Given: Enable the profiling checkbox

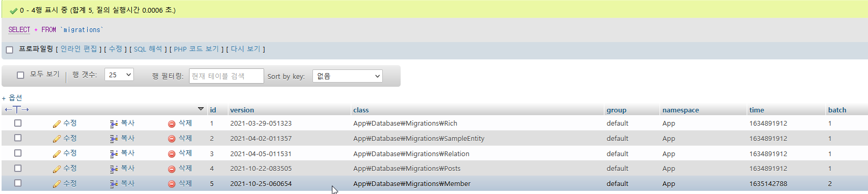Looking at the screenshot, I should (x=9, y=50).
